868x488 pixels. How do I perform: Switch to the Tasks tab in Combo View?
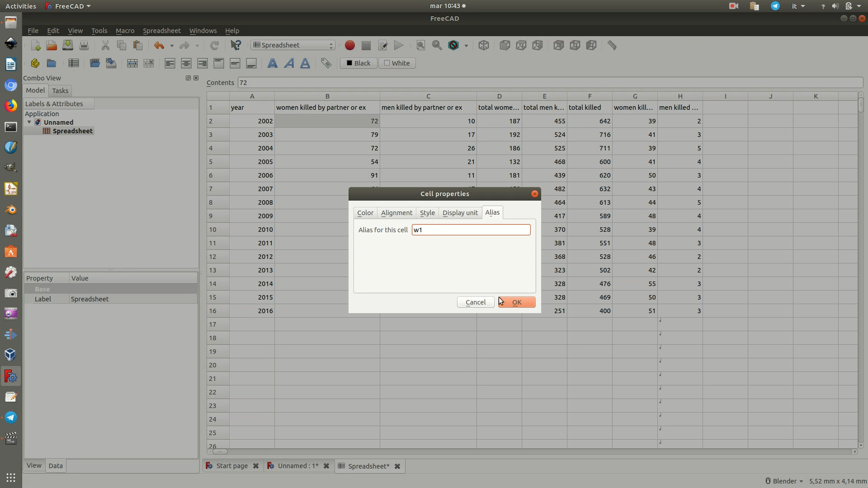point(60,91)
